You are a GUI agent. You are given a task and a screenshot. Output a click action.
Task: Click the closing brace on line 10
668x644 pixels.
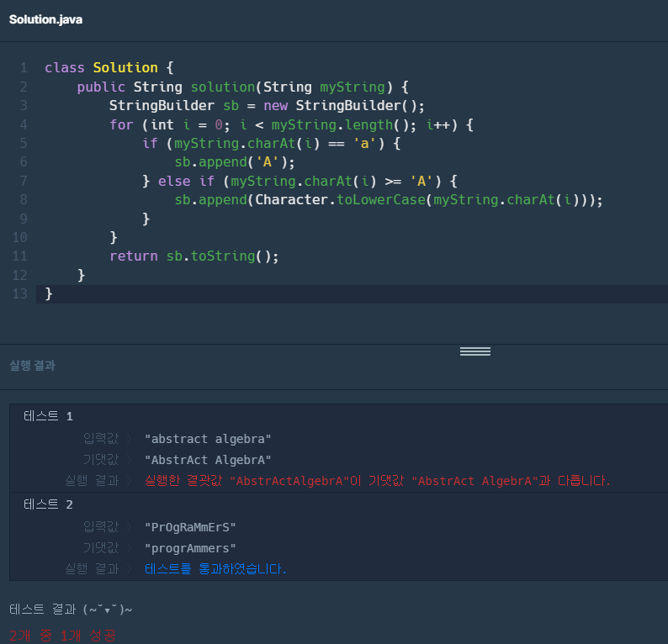(114, 237)
